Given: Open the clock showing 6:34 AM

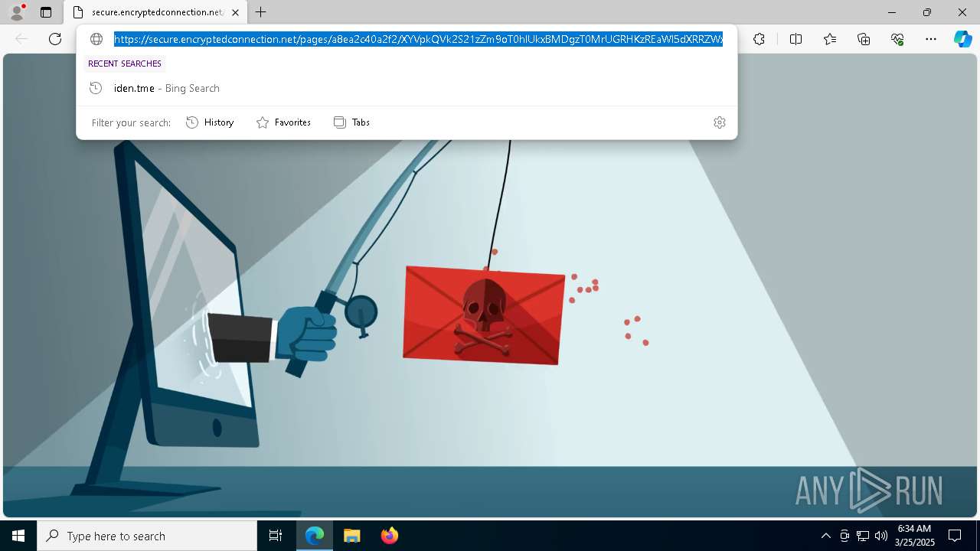Looking at the screenshot, I should (915, 536).
